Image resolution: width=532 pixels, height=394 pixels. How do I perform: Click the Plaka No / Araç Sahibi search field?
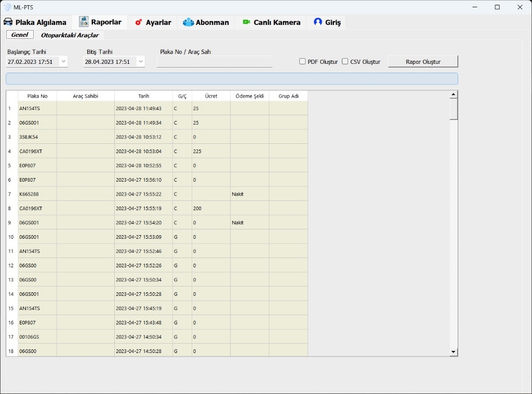[215, 62]
